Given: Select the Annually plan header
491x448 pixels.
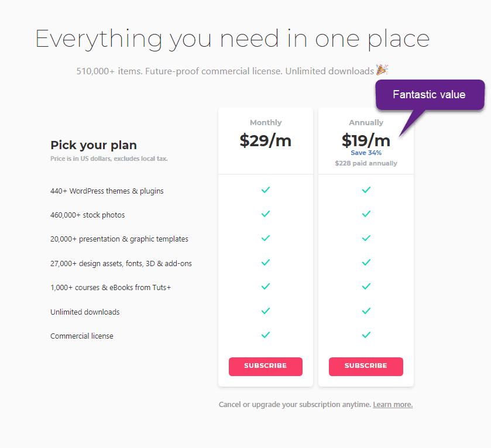Looking at the screenshot, I should pyautogui.click(x=366, y=122).
